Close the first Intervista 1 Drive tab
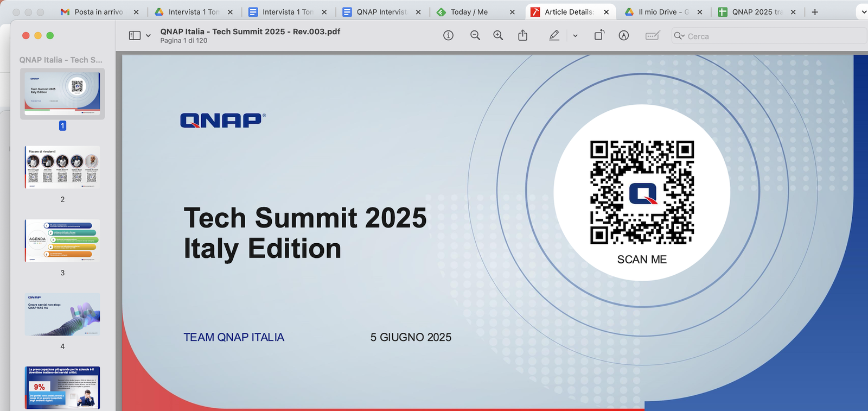Screen dimensions: 868x411 point(230,12)
